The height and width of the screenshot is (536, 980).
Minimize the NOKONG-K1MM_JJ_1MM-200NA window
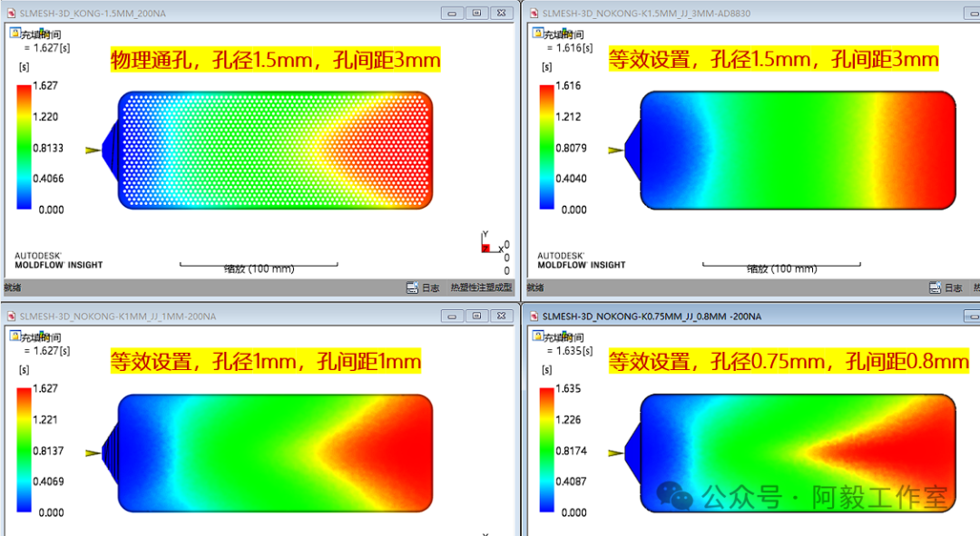pyautogui.click(x=452, y=317)
